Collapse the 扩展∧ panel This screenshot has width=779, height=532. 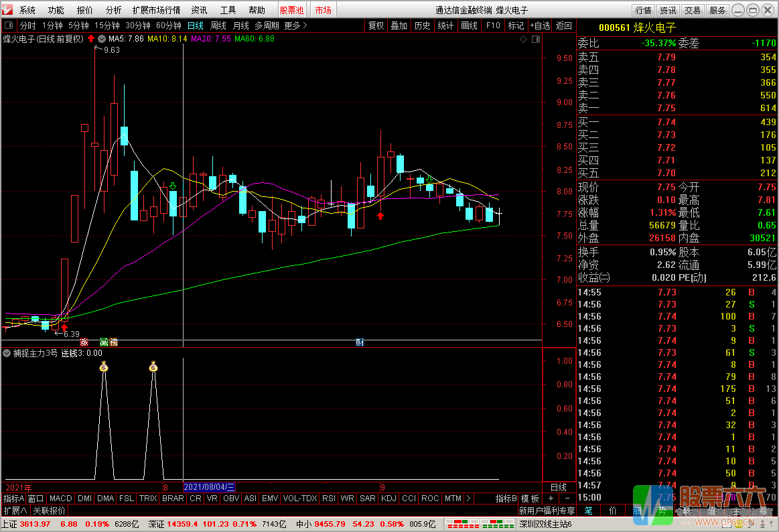coord(15,511)
